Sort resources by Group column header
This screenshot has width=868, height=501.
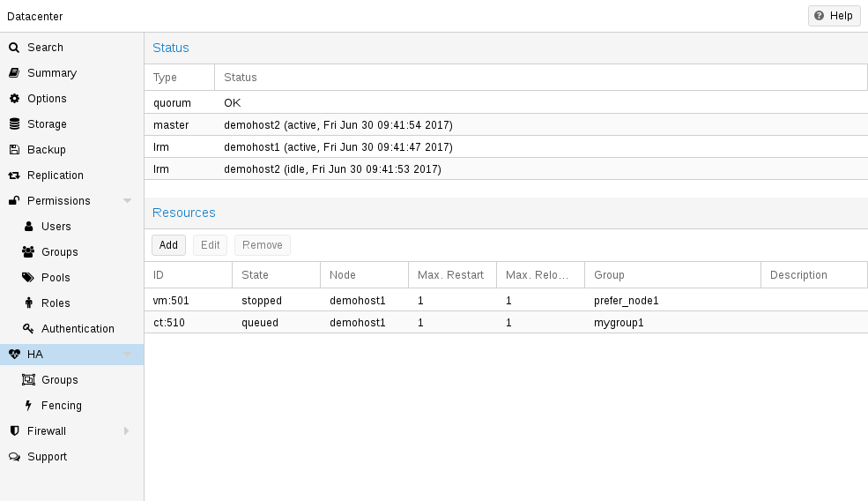click(x=671, y=275)
